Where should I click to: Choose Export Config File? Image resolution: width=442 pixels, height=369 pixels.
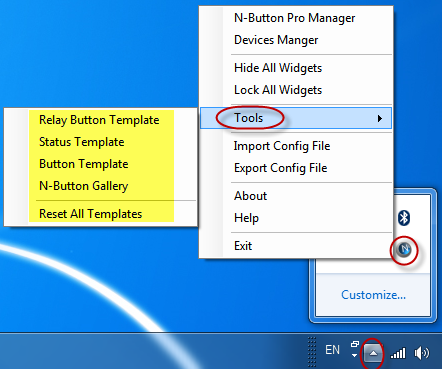point(281,168)
